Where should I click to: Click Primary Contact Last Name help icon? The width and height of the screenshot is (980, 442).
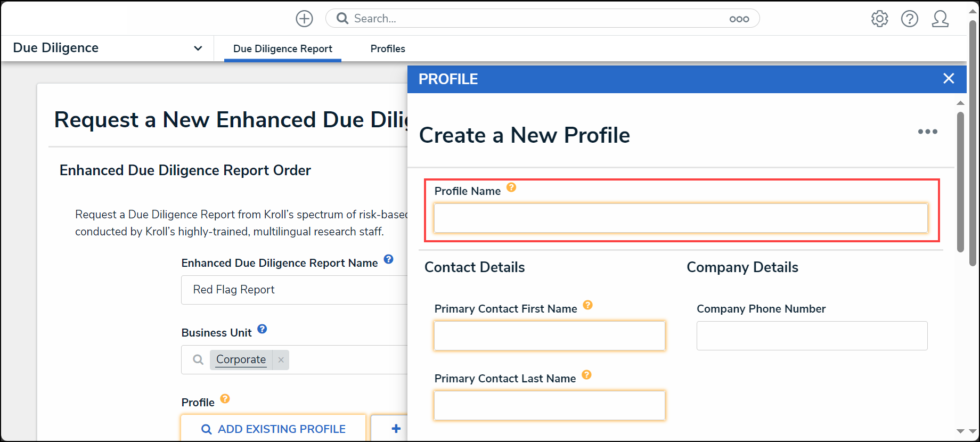586,375
